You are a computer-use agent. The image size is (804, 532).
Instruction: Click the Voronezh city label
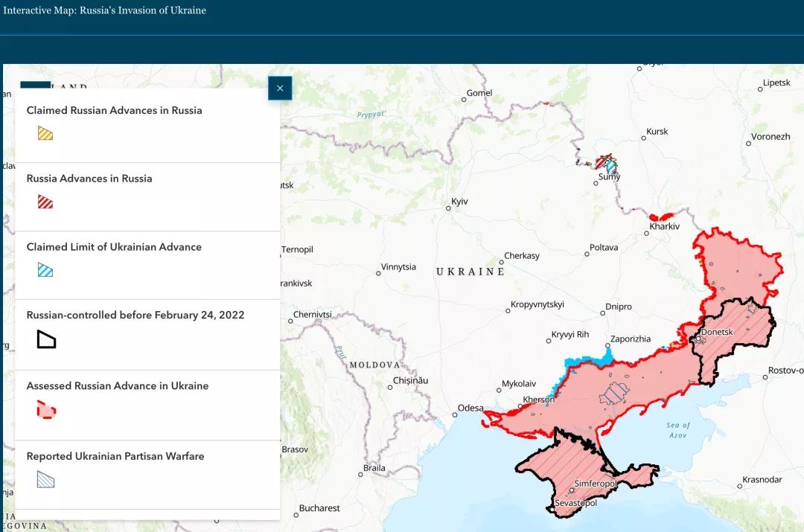click(x=770, y=136)
